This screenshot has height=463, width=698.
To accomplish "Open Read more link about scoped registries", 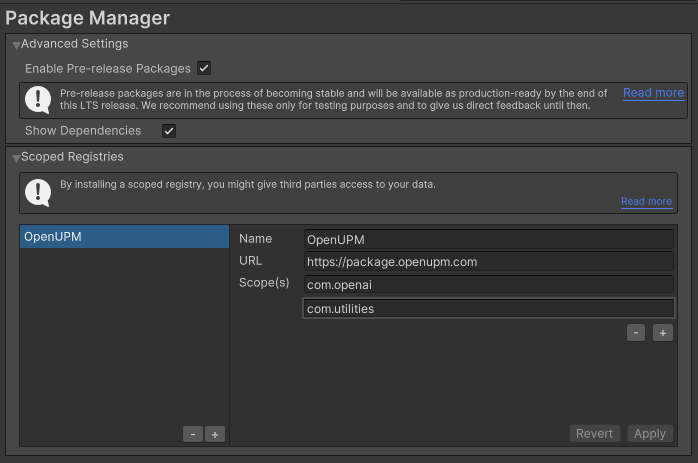I will point(646,201).
